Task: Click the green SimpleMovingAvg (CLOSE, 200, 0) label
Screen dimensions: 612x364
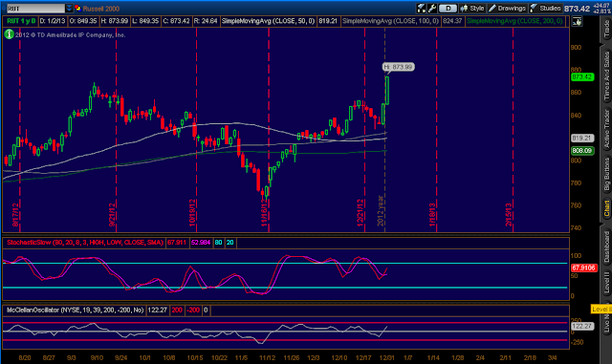Action: (x=514, y=21)
